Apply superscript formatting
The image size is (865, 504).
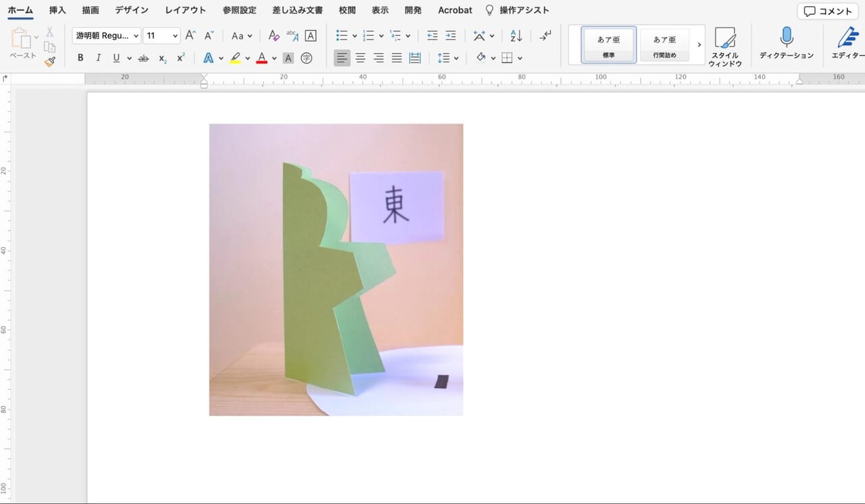coord(180,57)
